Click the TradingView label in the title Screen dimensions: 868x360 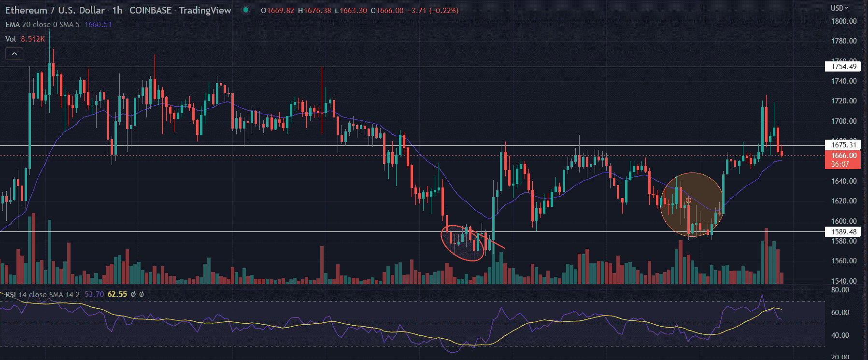[x=205, y=10]
